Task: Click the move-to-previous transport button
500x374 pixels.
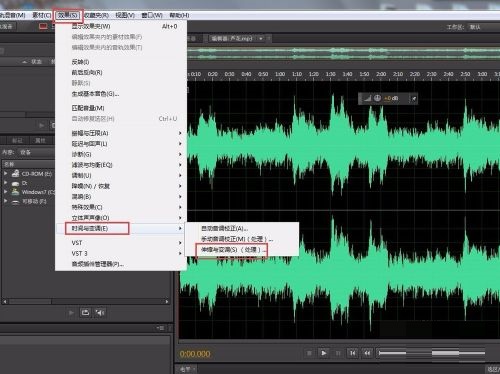Action: (x=353, y=353)
